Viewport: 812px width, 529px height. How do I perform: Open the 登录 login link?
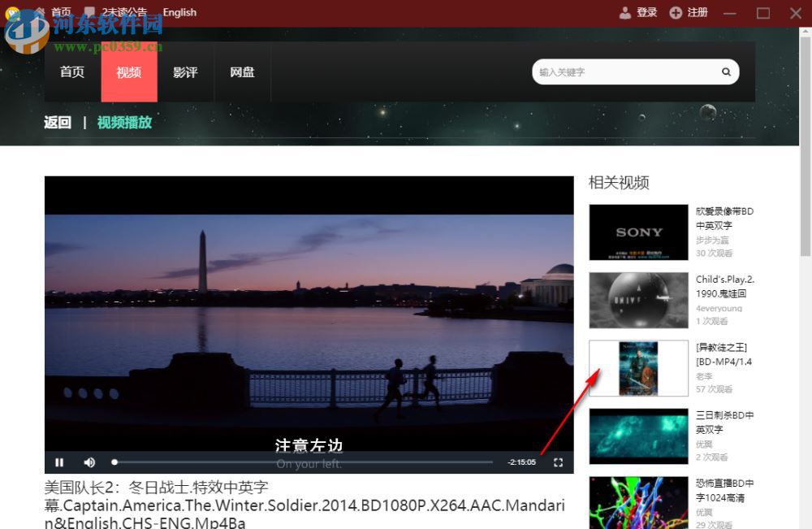click(x=638, y=12)
